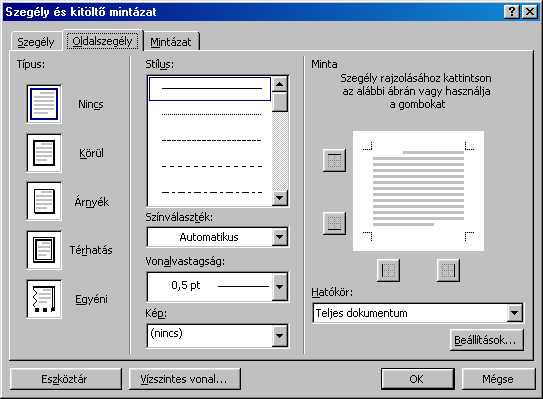Click the Beállítások... button
Screen dimensions: 543x399
point(487,340)
